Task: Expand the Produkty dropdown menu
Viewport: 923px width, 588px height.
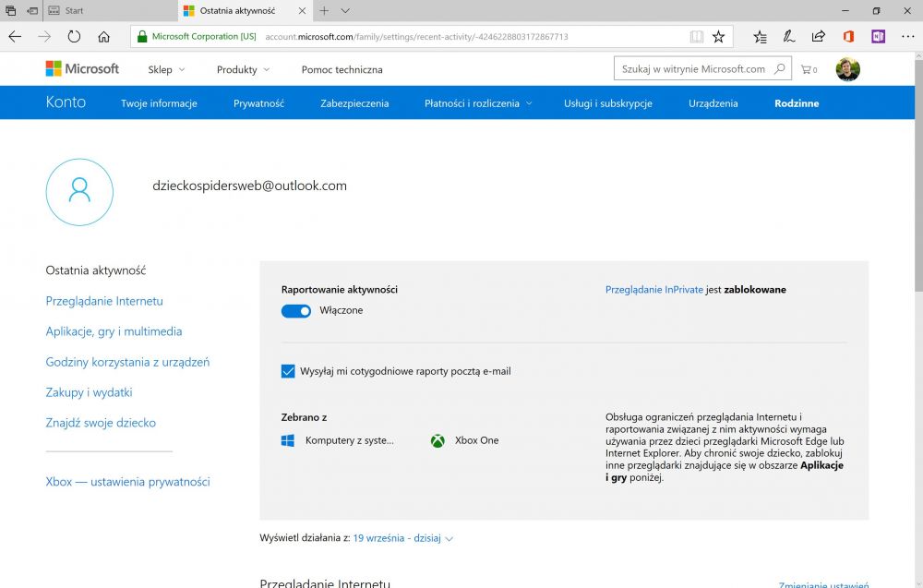Action: 243,69
